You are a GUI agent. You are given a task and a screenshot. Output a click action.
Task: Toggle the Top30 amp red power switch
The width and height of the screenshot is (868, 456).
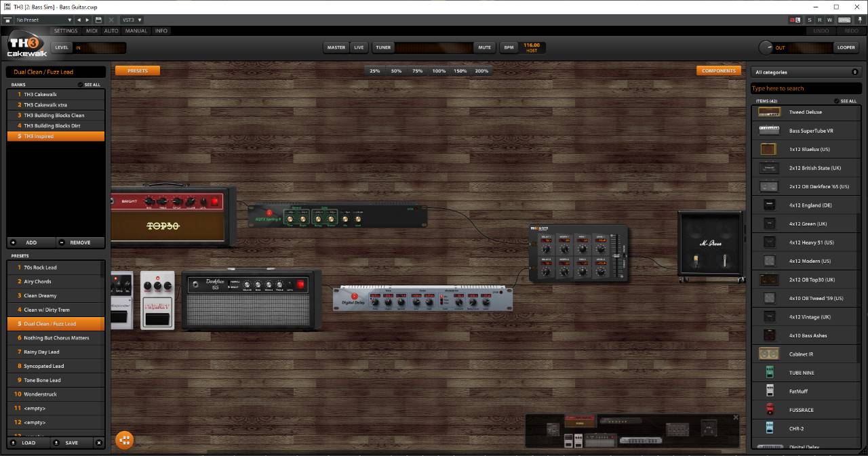(x=215, y=201)
